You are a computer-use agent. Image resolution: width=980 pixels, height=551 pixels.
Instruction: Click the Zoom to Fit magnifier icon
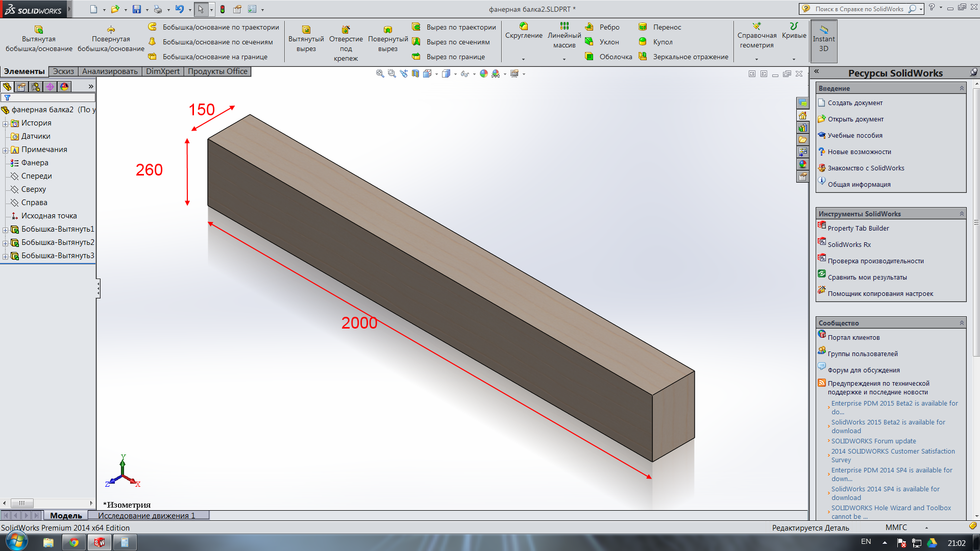click(x=380, y=73)
